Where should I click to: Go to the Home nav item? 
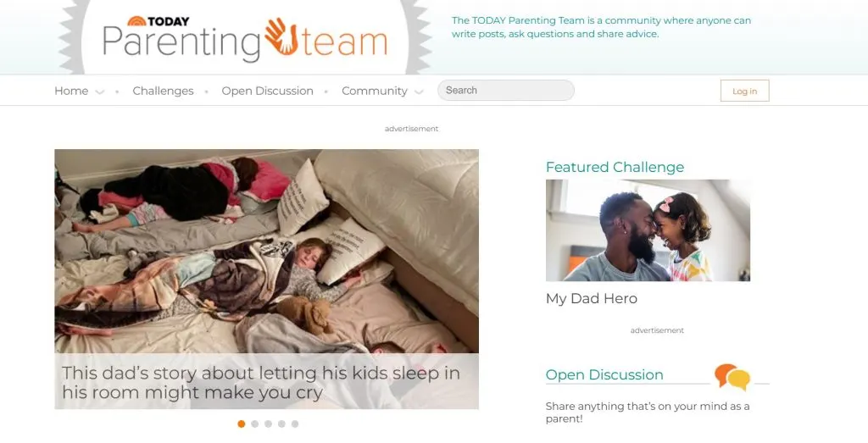coord(71,91)
